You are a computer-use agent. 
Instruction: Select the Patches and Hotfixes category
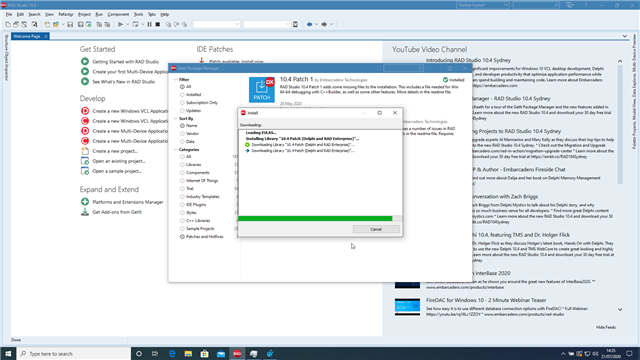point(182,237)
